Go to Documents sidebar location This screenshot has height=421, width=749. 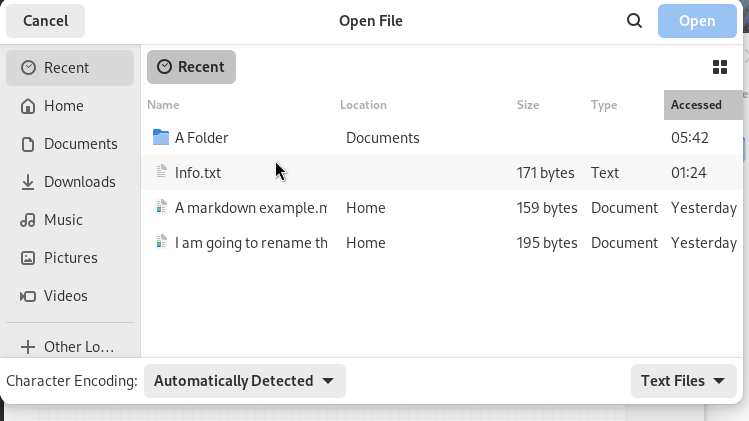coord(70,144)
